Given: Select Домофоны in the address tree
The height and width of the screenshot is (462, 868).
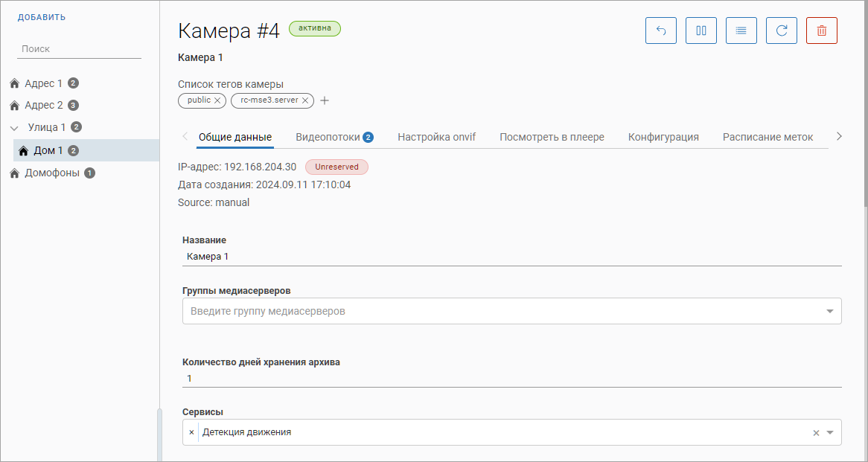Looking at the screenshot, I should point(51,173).
